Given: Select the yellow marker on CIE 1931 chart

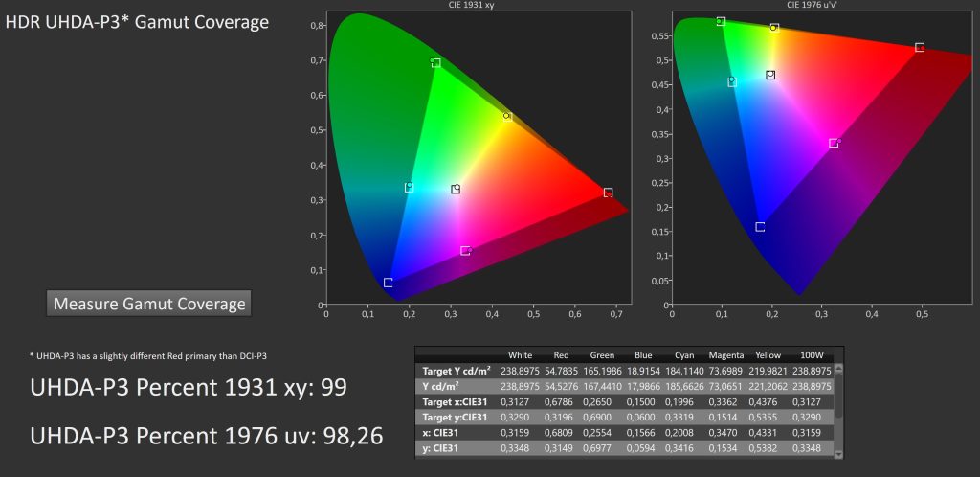Looking at the screenshot, I should [507, 117].
